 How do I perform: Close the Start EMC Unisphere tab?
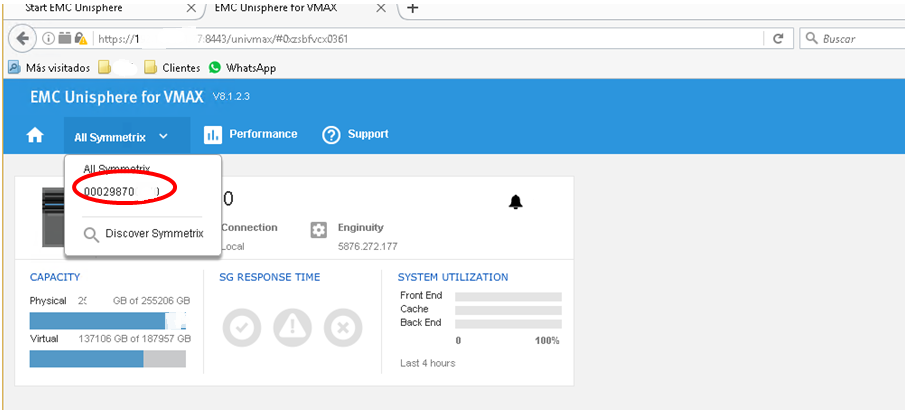click(x=190, y=9)
